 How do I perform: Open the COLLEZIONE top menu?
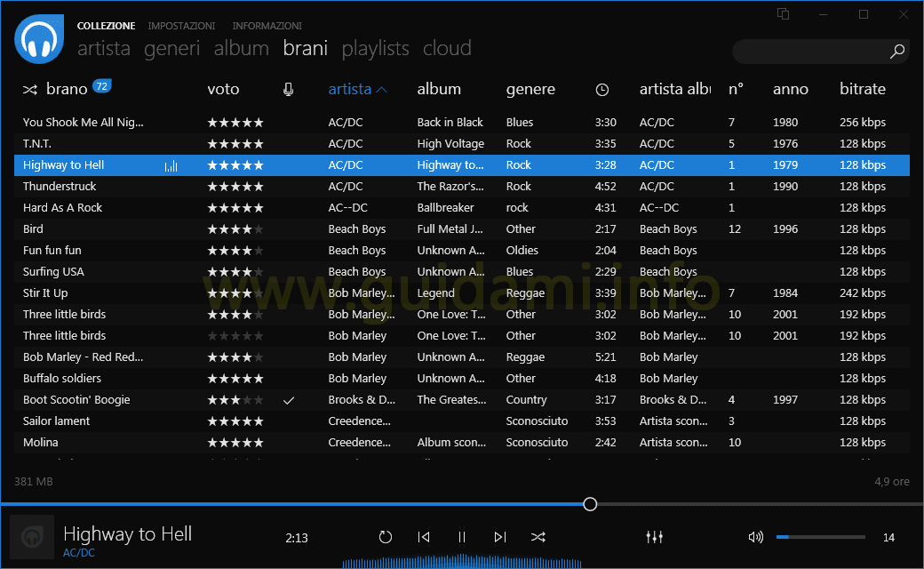click(106, 26)
